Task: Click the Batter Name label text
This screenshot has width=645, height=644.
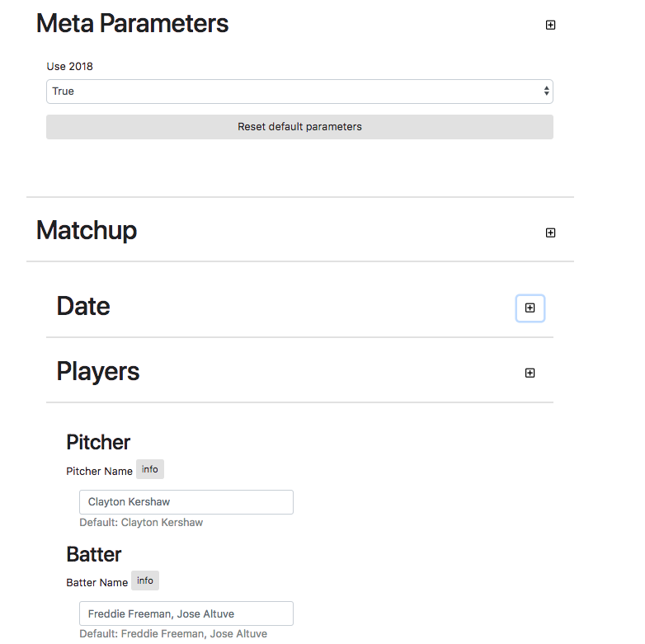Action: (x=97, y=582)
